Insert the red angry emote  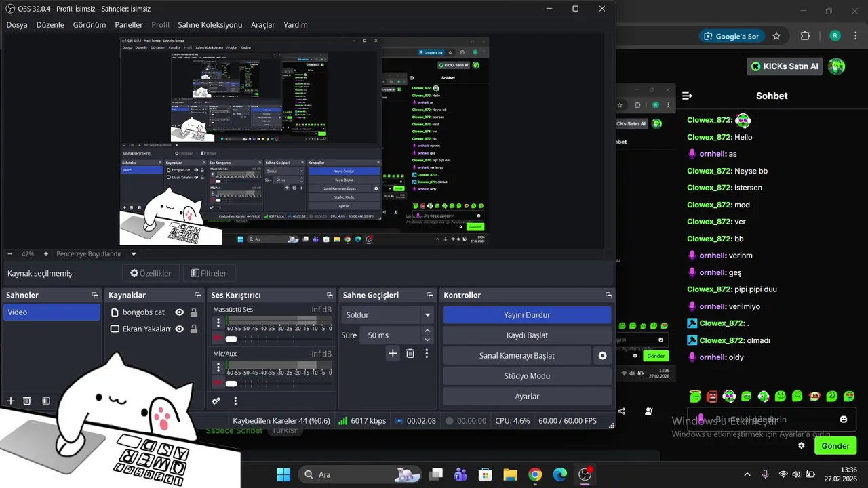pyautogui.click(x=712, y=396)
